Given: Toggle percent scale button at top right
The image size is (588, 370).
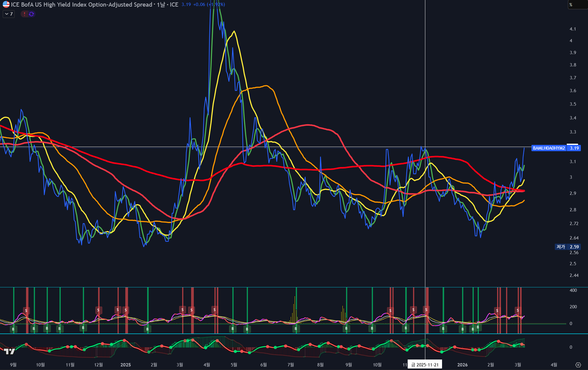Looking at the screenshot, I should [571, 4].
